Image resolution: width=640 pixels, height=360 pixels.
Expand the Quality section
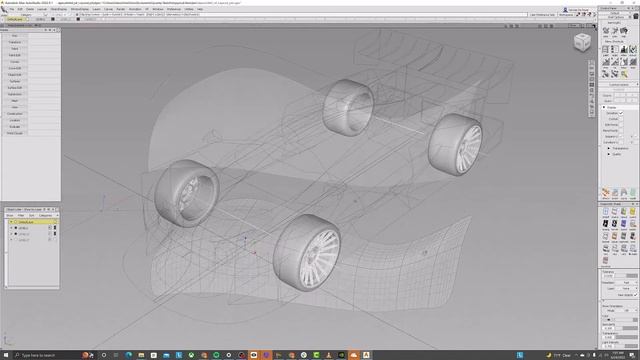(x=609, y=154)
